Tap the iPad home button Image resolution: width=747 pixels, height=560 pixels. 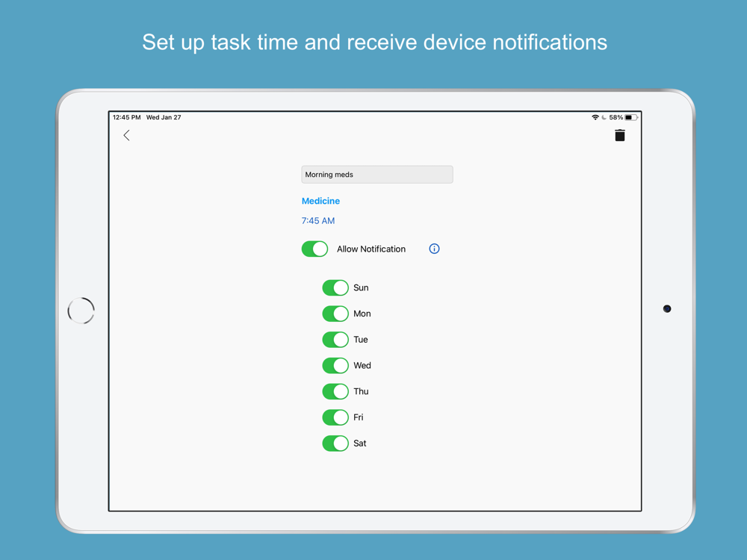tap(81, 311)
